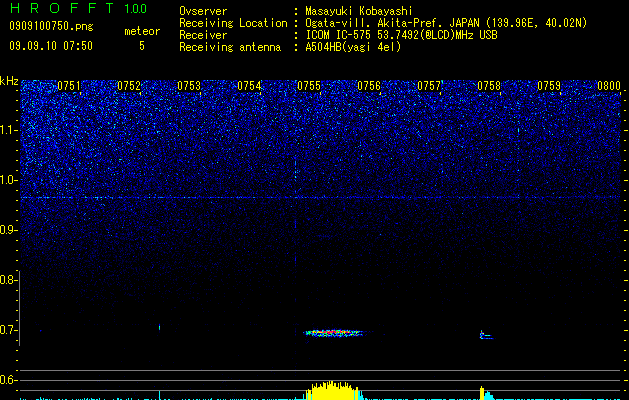This screenshot has height=400, width=629.
Task: Click the HROFFT 1.0.0 title text
Action: pos(79,8)
